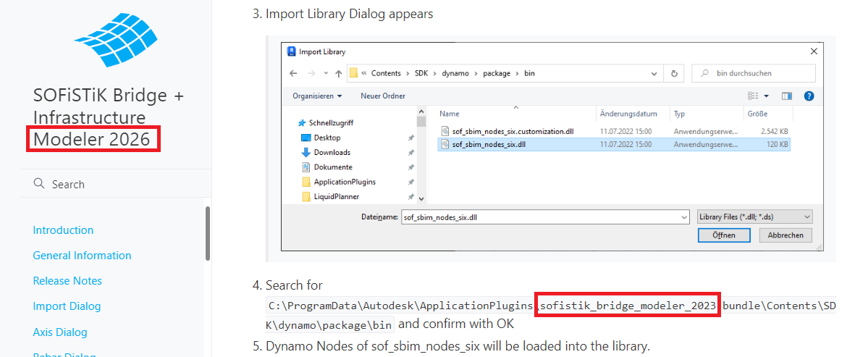Click the back arrow in Import Library dialog

[x=293, y=73]
